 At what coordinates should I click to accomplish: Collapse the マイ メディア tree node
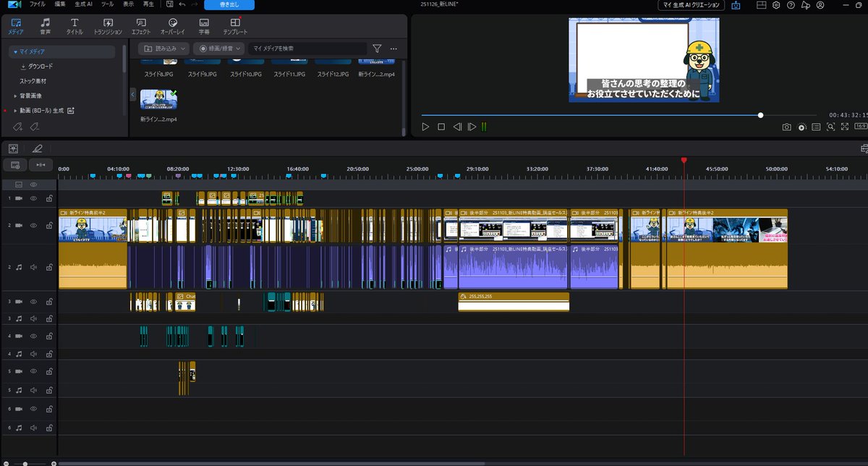click(15, 52)
